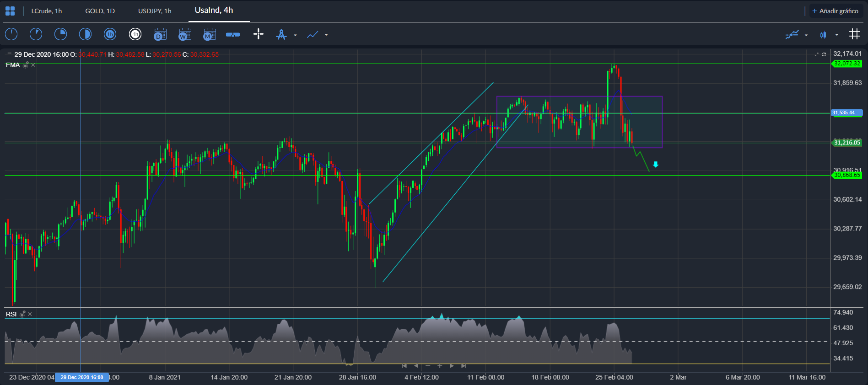Expand the line tool dropdown arrow

pos(326,35)
